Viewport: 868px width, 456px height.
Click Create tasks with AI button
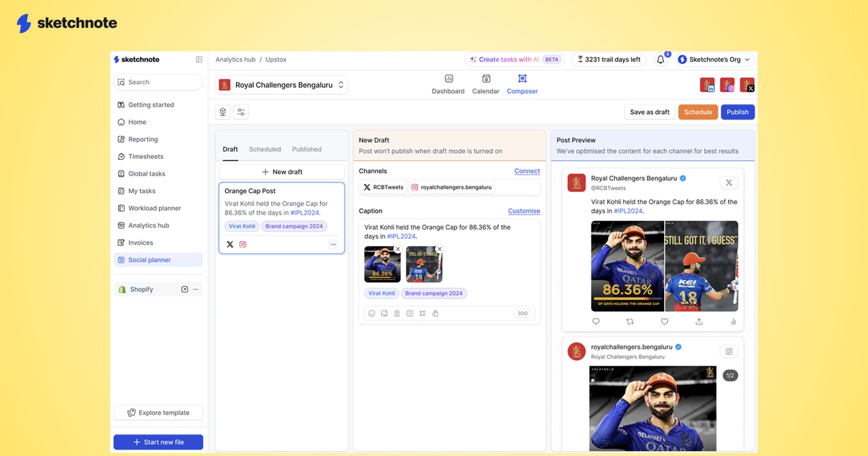click(515, 59)
